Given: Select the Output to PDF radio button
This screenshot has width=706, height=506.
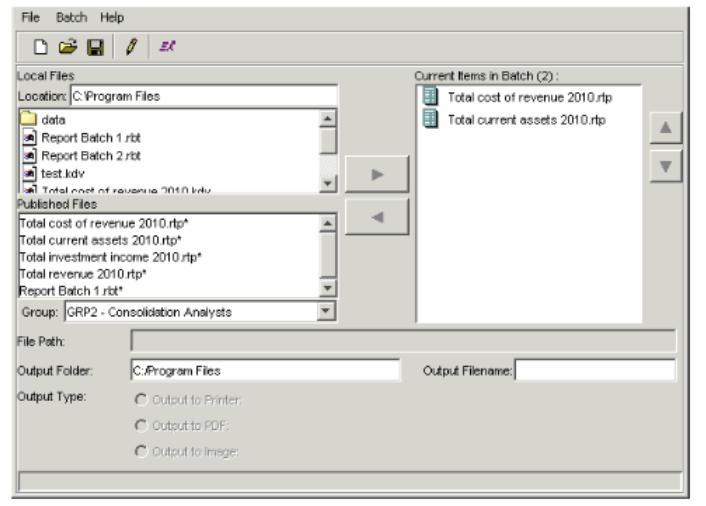Looking at the screenshot, I should [x=141, y=425].
